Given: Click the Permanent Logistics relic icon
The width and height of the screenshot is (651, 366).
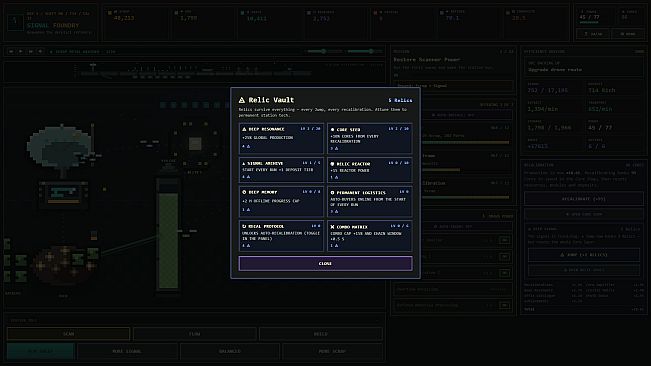Looking at the screenshot, I should click(x=332, y=193).
